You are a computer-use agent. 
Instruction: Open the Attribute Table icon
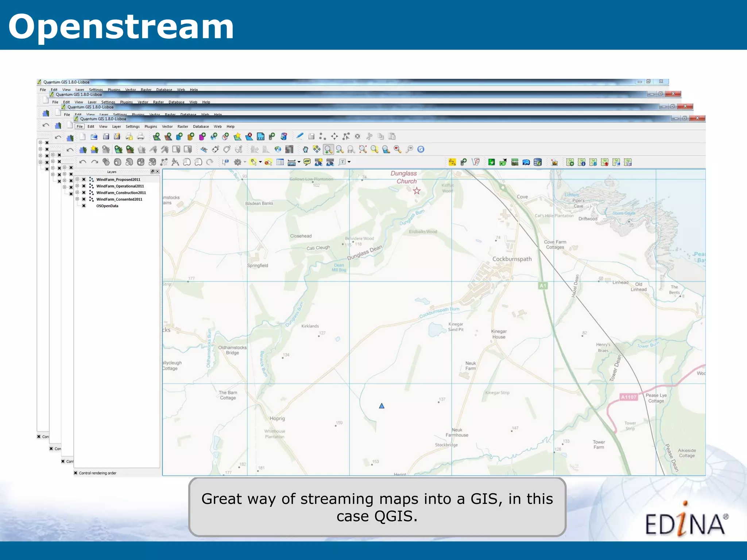click(280, 162)
